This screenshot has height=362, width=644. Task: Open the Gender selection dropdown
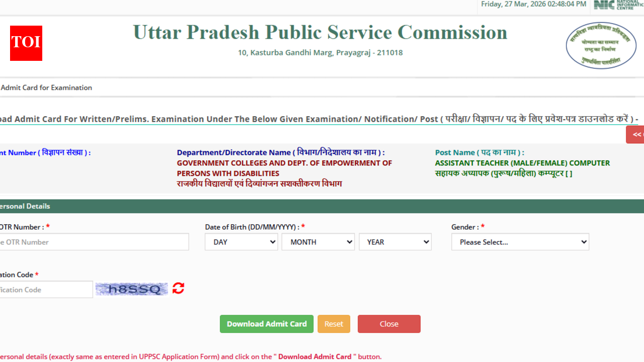pyautogui.click(x=520, y=242)
